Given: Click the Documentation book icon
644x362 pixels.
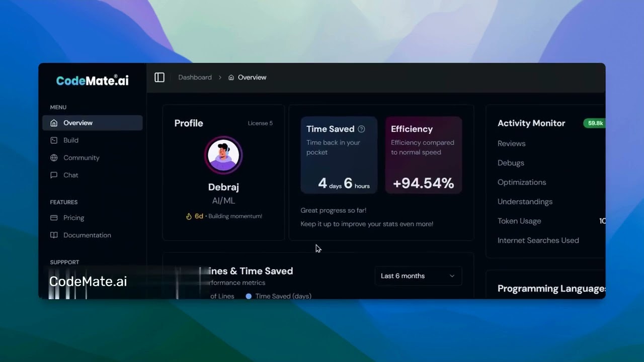Looking at the screenshot, I should coord(54,235).
